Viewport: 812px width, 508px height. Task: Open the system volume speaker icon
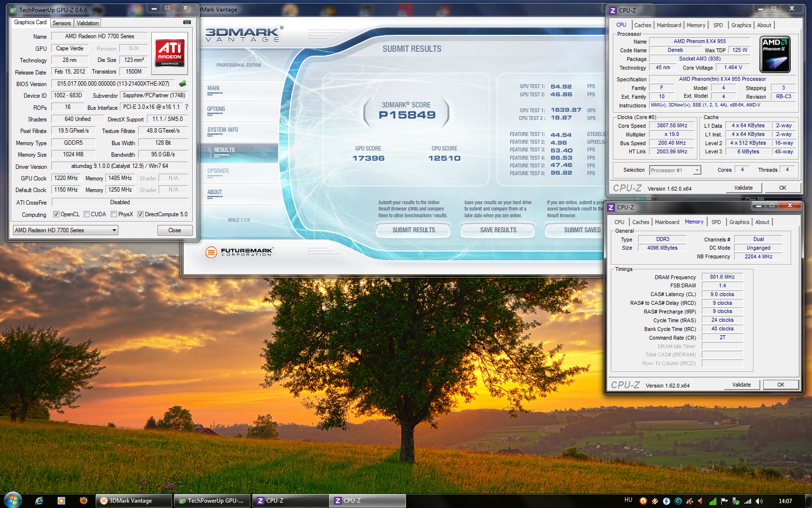click(x=759, y=501)
